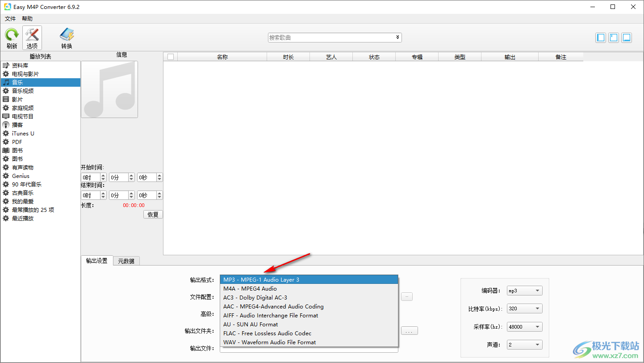Open the PDF playlist
Screen dimensions: 644x363
click(x=40, y=142)
